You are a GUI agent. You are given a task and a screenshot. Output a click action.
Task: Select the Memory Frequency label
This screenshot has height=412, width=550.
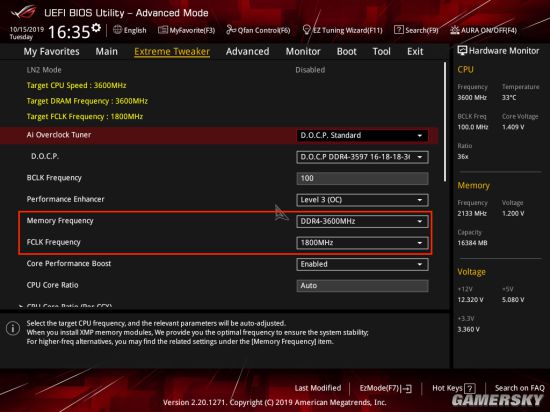click(x=60, y=221)
